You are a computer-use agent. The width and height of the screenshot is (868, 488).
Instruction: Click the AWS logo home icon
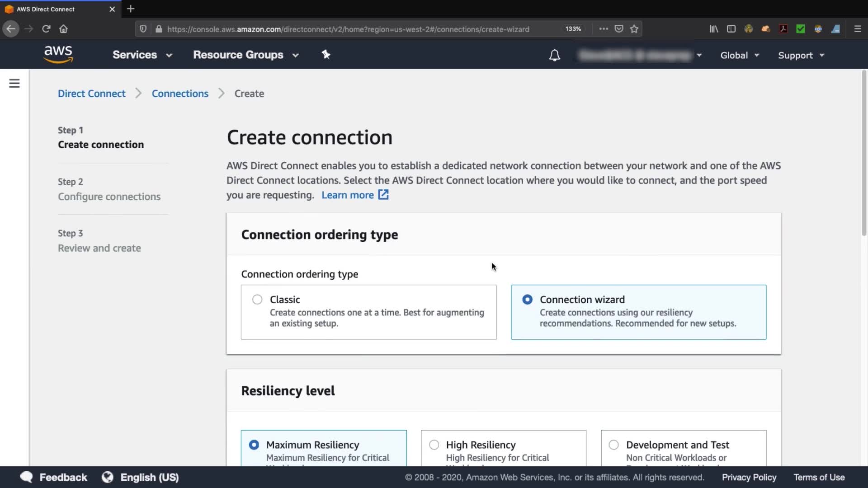(x=58, y=54)
